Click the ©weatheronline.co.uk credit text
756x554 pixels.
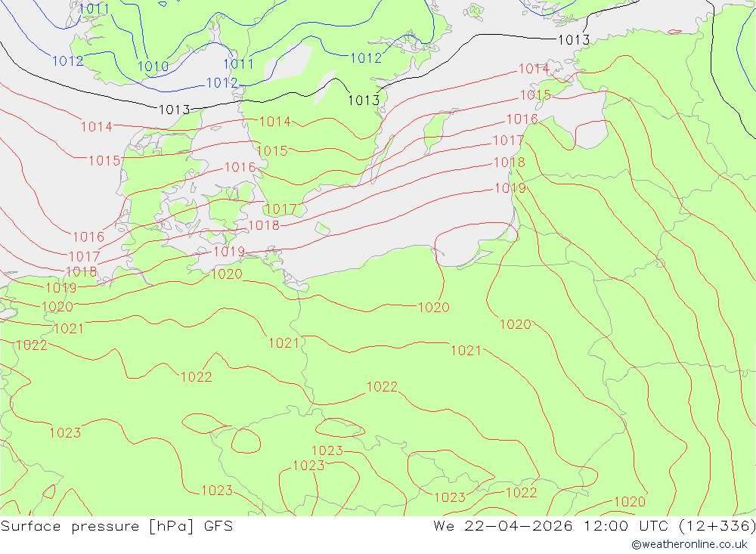click(x=689, y=544)
